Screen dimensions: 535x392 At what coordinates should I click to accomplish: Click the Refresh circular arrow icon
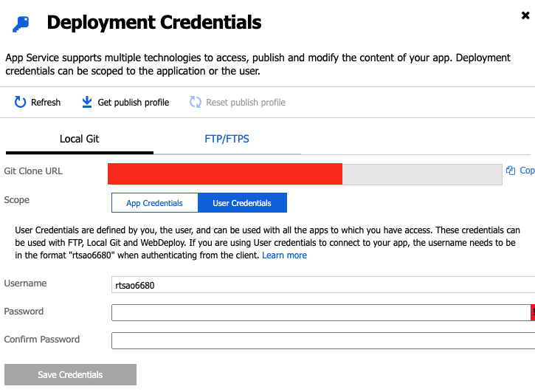click(20, 102)
